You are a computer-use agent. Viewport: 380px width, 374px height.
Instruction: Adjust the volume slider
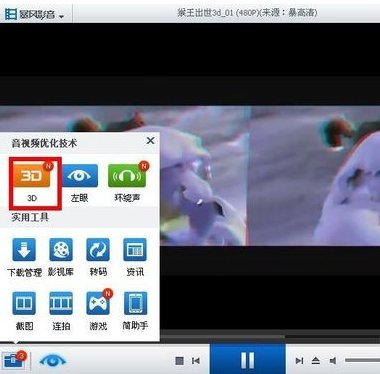(x=362, y=360)
